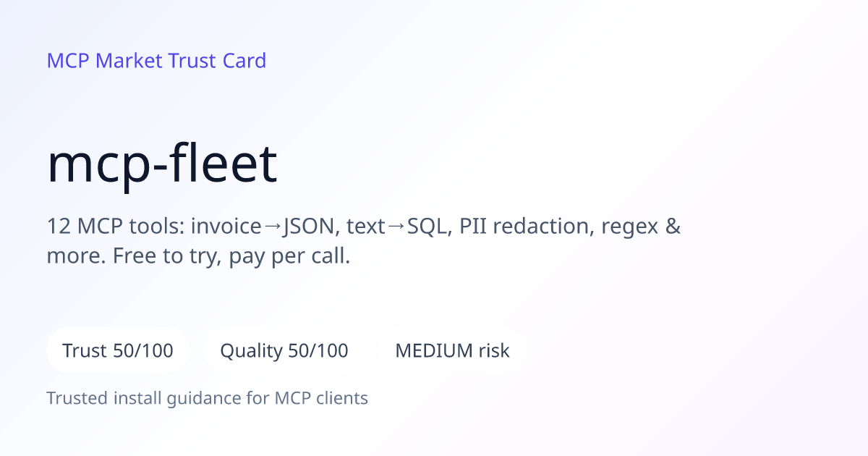Click MCP clients in the footer
This screenshot has height=456, width=868.
321,398
